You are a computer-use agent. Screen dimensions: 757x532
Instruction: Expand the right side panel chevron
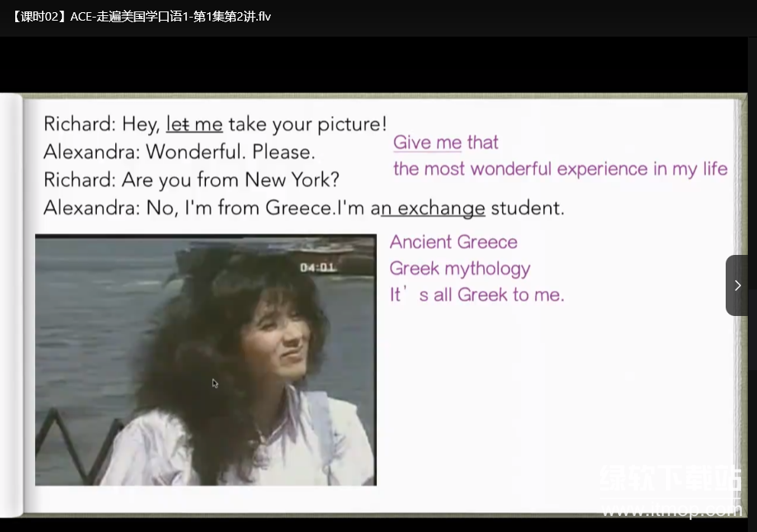[x=737, y=285]
